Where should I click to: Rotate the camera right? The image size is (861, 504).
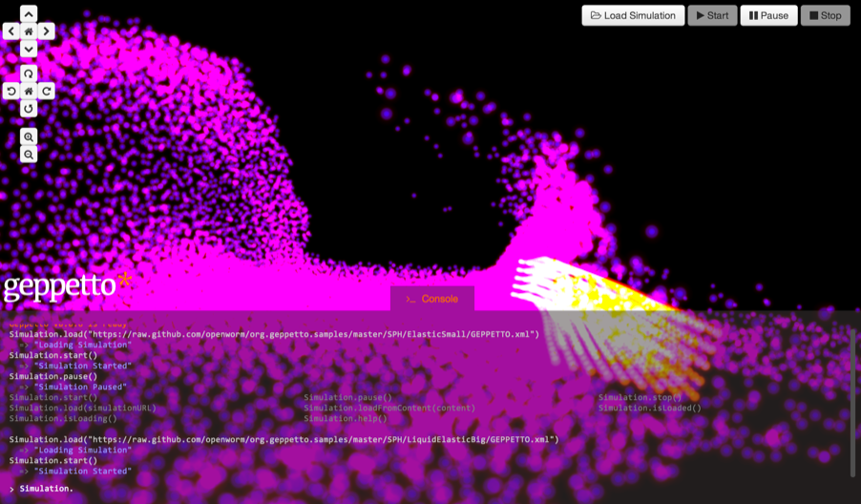pyautogui.click(x=46, y=92)
